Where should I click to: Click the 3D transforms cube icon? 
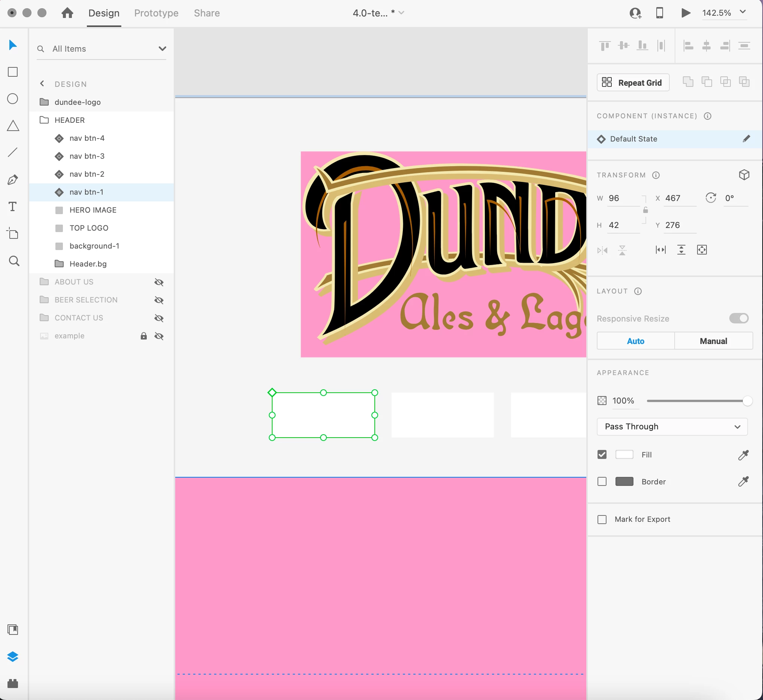point(744,174)
